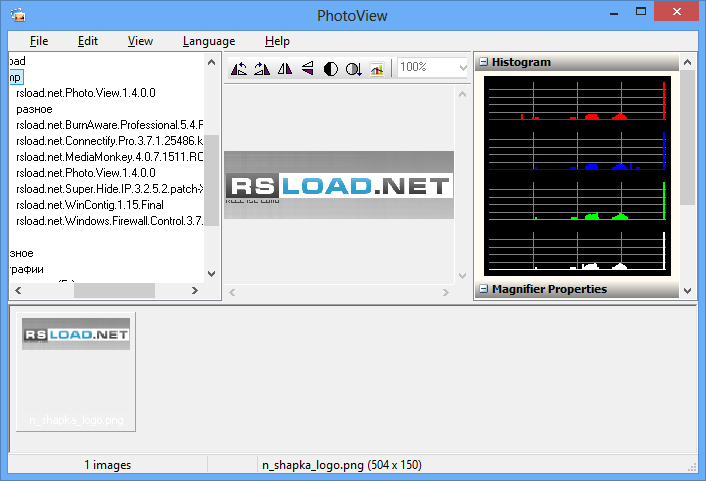This screenshot has width=706, height=481.
Task: Click folder tree horizontal scroll left arrow
Action: coord(18,290)
